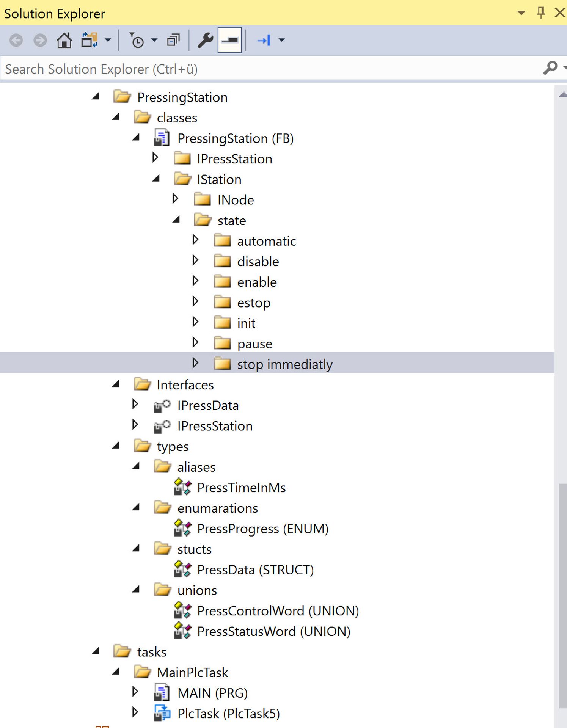
Task: Click the Pending Changes Filter clock icon
Action: (x=137, y=40)
